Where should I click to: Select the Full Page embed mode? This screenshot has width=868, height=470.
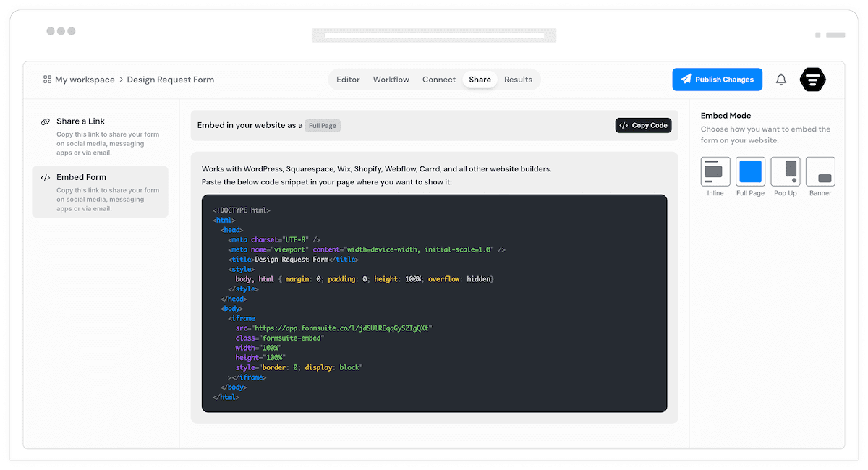point(750,172)
